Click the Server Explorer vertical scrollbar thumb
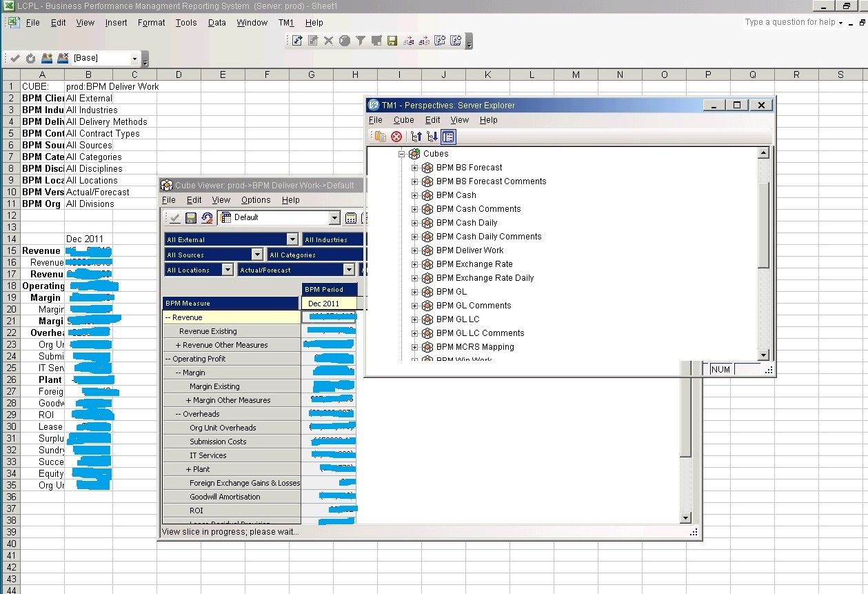 (x=763, y=226)
